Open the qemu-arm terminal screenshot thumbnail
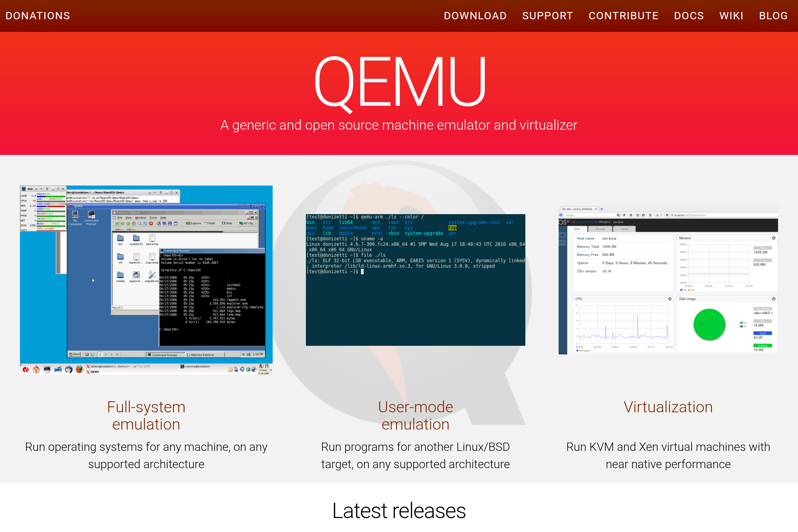Screen dimensions: 798x532 [x=415, y=280]
